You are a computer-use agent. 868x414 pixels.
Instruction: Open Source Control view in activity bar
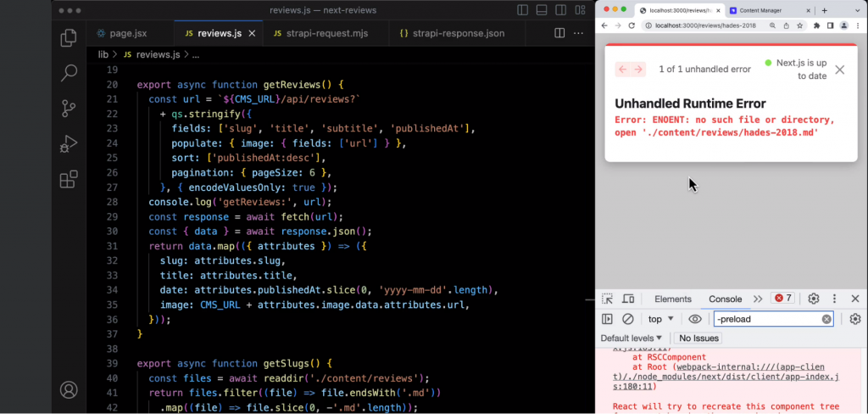69,109
